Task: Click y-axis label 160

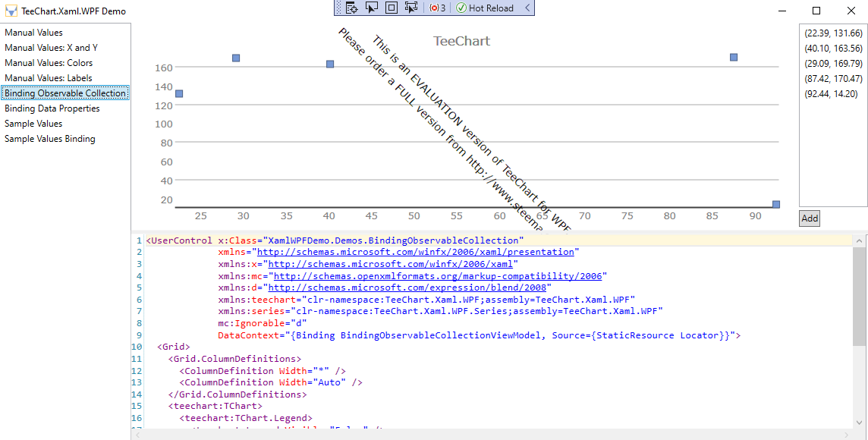Action: 164,68
